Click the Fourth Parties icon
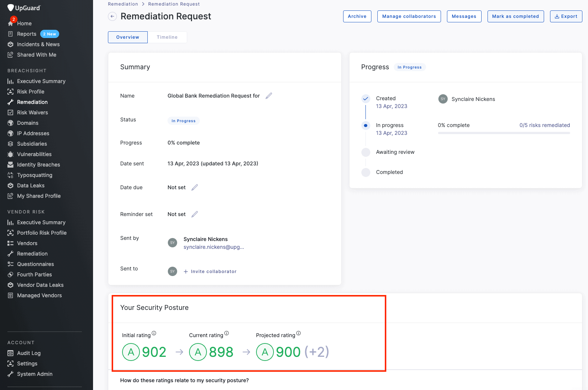 tap(10, 275)
